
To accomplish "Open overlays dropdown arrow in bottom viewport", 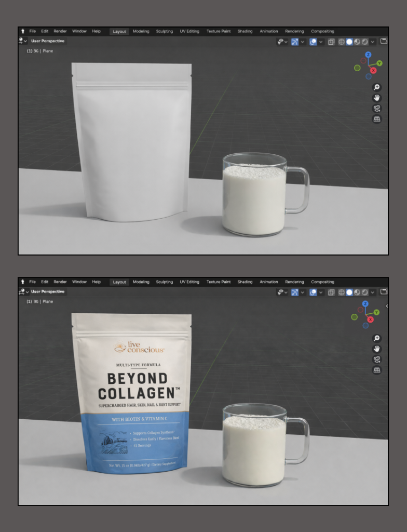I will tap(321, 292).
